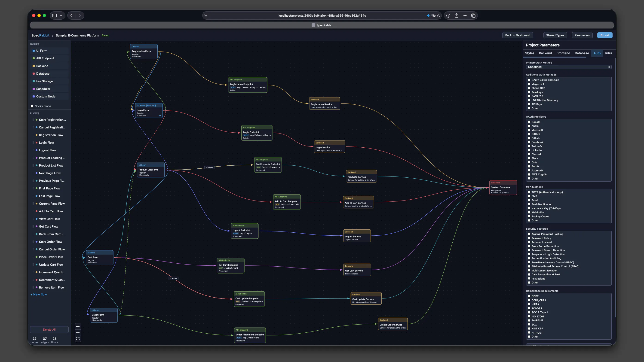644x362 pixels.
Task: Click the page settings icon left of URL
Action: click(x=206, y=15)
